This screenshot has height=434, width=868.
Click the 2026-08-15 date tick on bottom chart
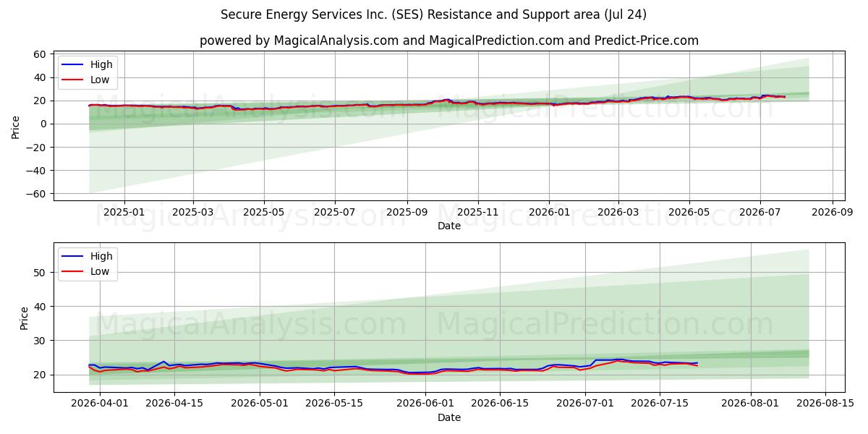click(x=824, y=404)
